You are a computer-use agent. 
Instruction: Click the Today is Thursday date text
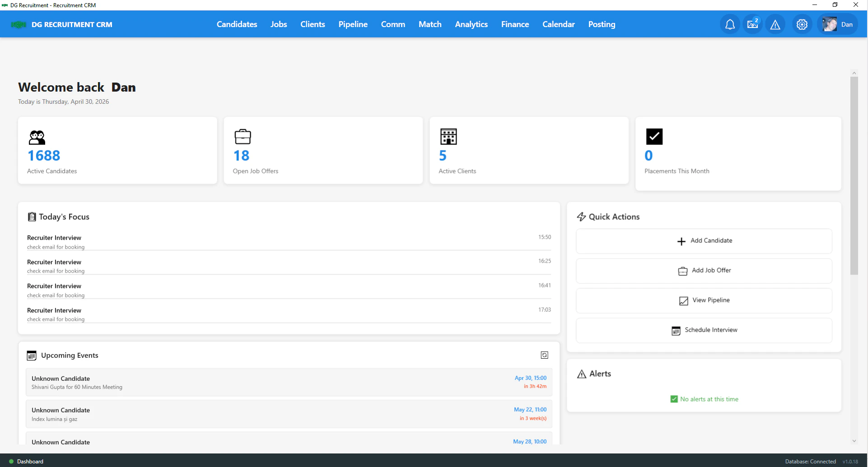[x=63, y=102]
